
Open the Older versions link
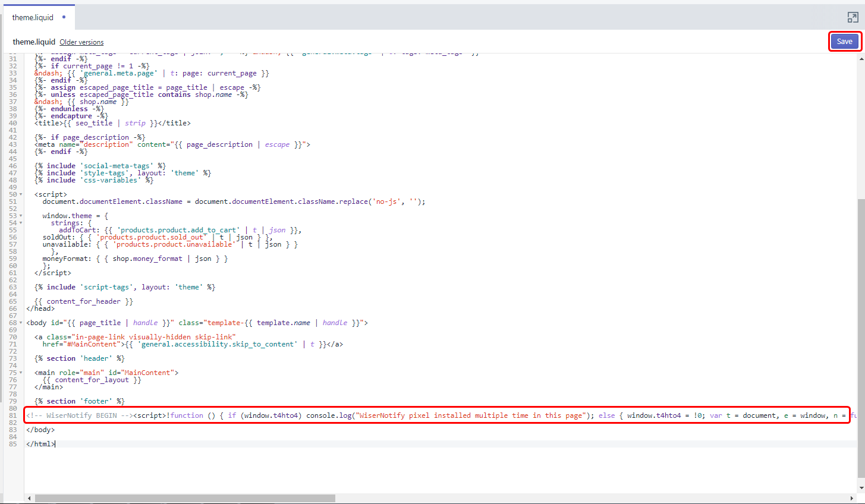click(81, 42)
